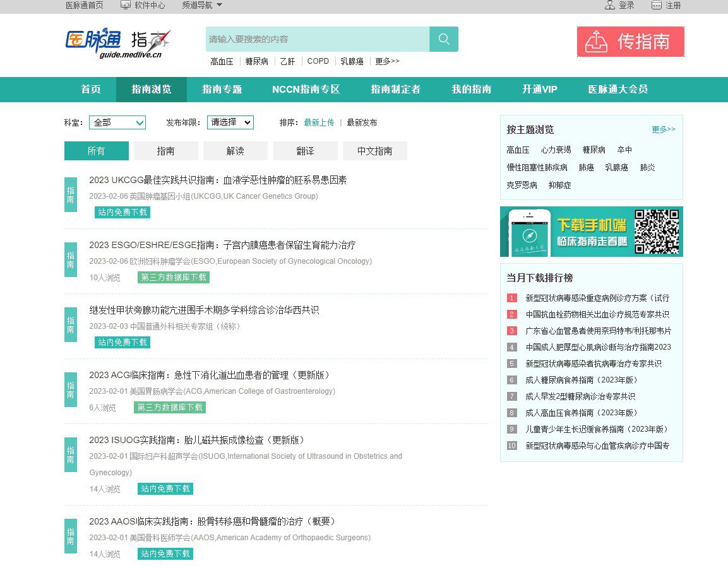Go to 首页 in the main nav
Screen dimensions: 728x568
[x=90, y=89]
